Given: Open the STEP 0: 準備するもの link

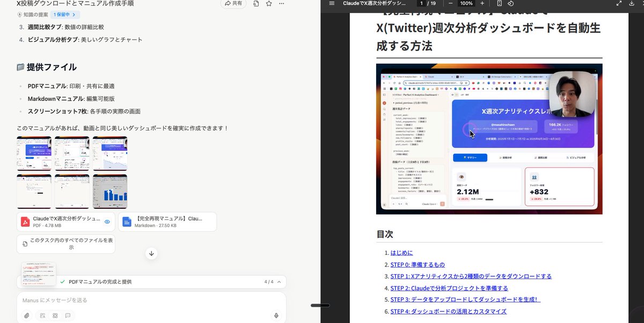Looking at the screenshot, I should pos(418,265).
